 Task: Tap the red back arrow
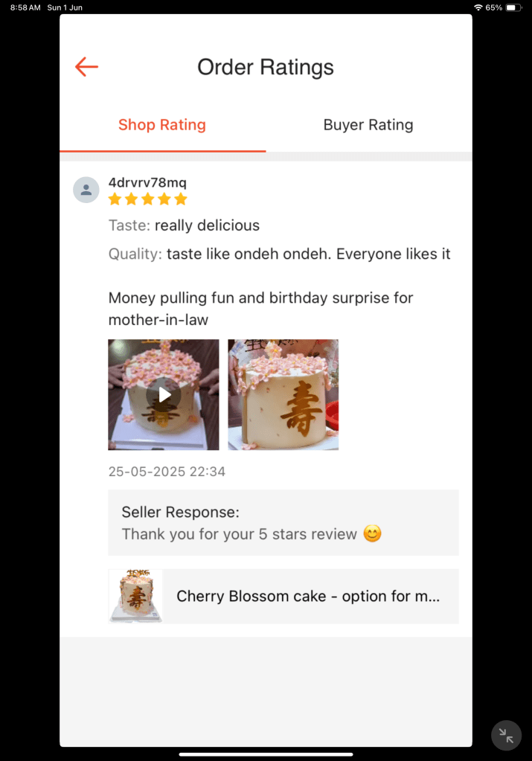tap(86, 67)
